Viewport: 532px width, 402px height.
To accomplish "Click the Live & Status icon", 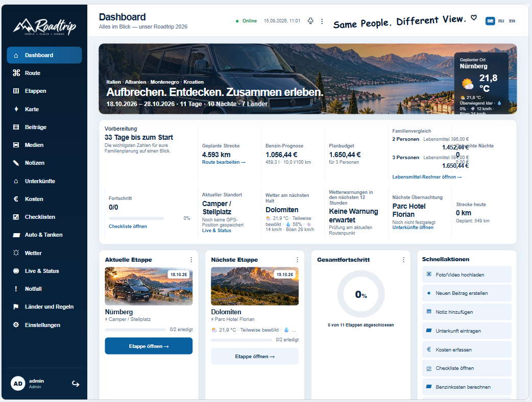I will [16, 271].
